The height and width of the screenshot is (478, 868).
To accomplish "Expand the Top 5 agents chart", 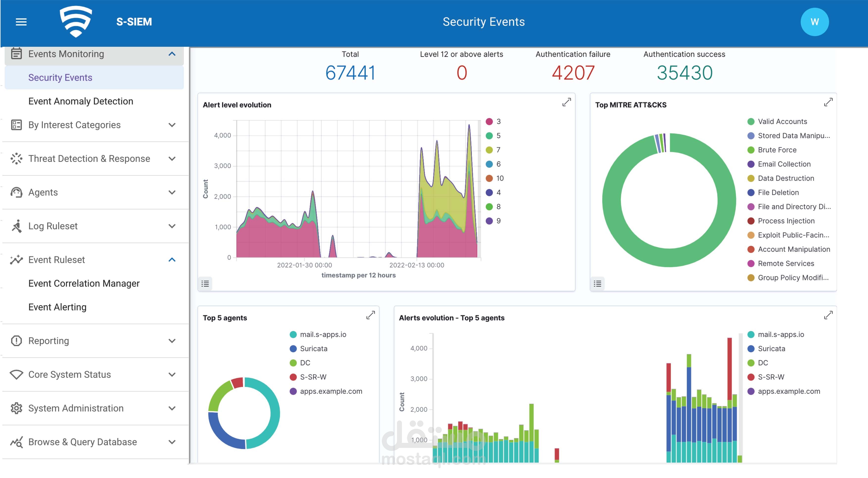I will point(370,315).
